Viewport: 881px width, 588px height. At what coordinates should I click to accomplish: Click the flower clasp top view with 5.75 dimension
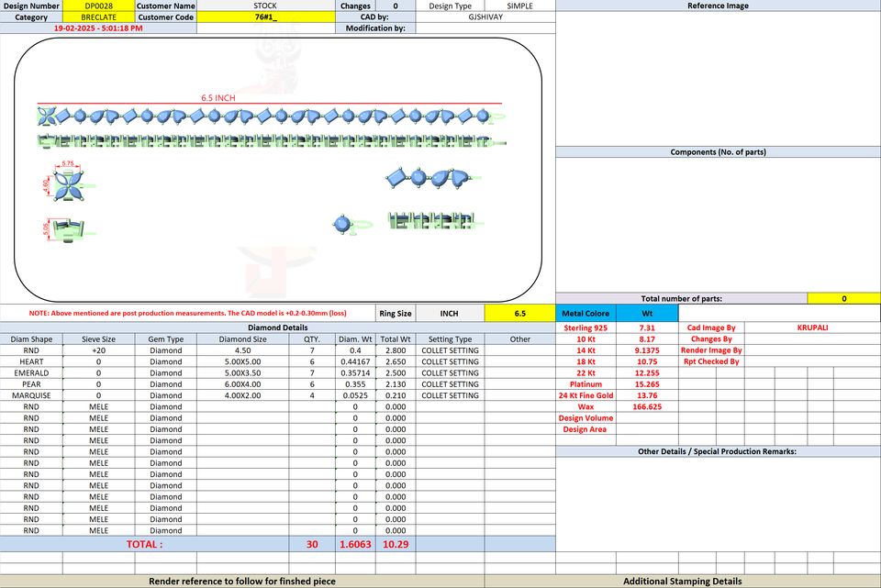pos(69,183)
